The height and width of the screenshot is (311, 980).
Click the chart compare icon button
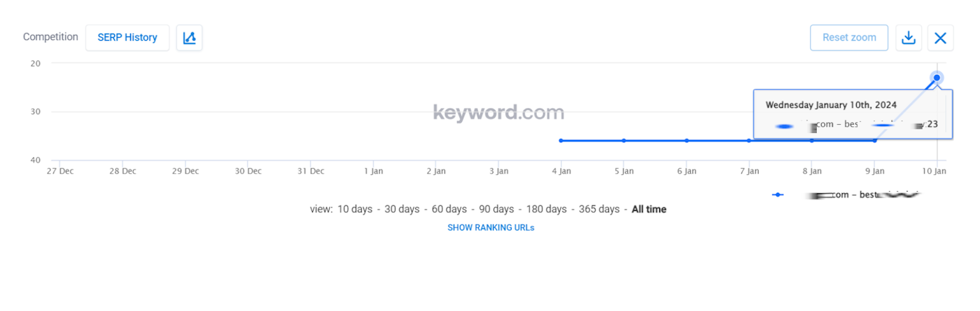pyautogui.click(x=190, y=38)
